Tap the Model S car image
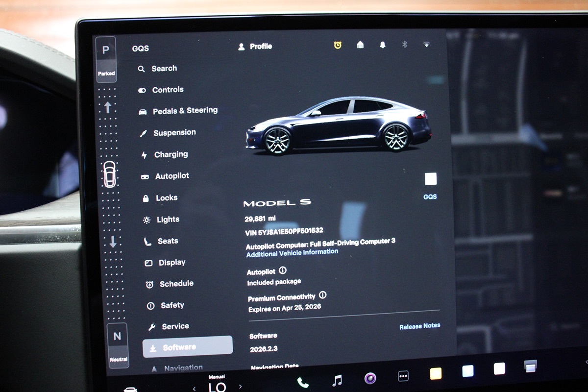Image resolution: width=588 pixels, height=392 pixels. pyautogui.click(x=339, y=125)
